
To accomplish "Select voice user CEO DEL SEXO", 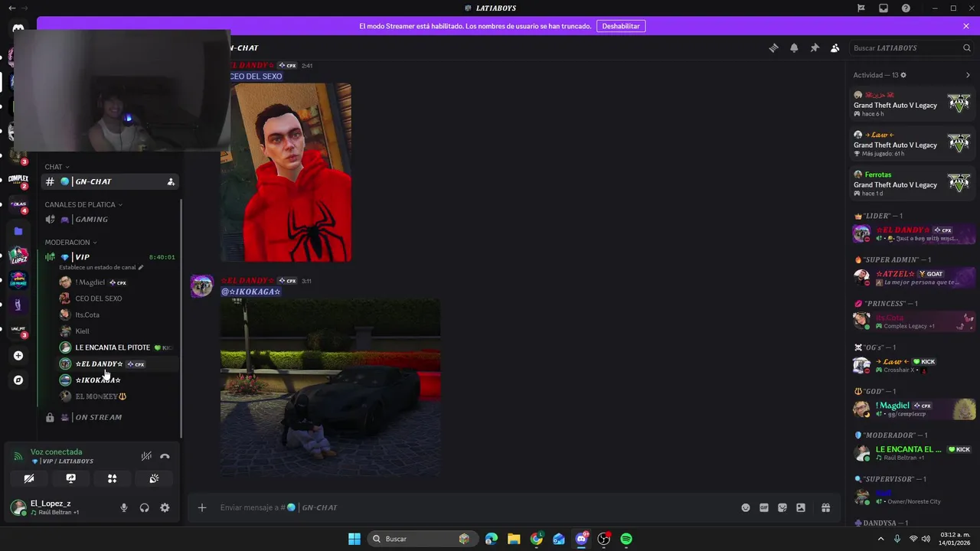I will pyautogui.click(x=119, y=298).
